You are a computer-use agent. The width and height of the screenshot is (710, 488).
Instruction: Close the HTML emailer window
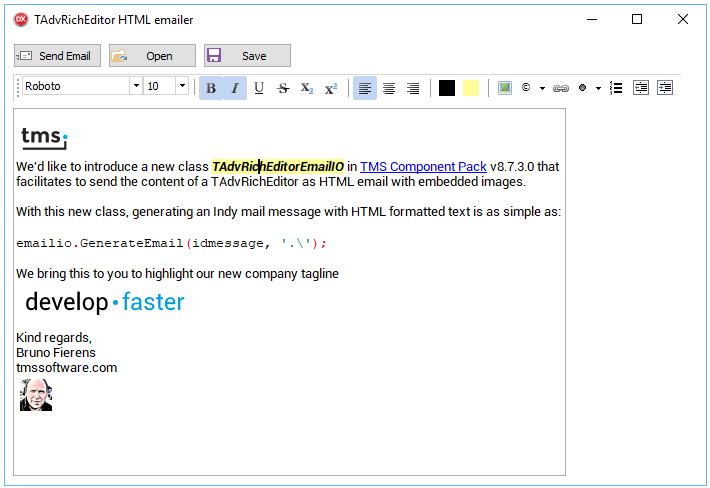point(683,19)
